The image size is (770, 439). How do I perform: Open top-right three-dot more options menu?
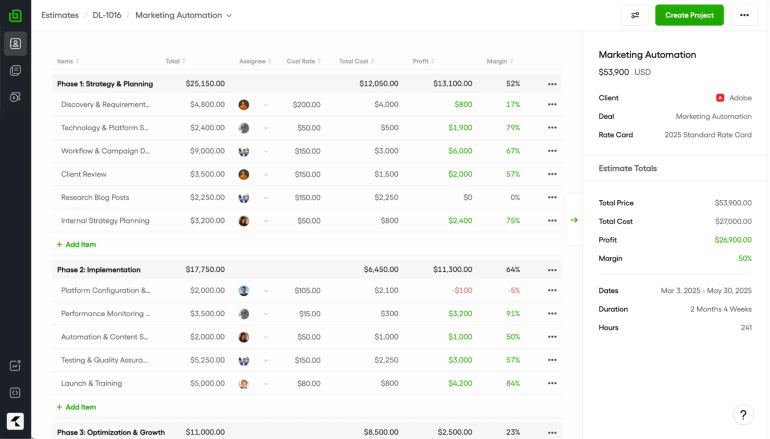tap(744, 15)
